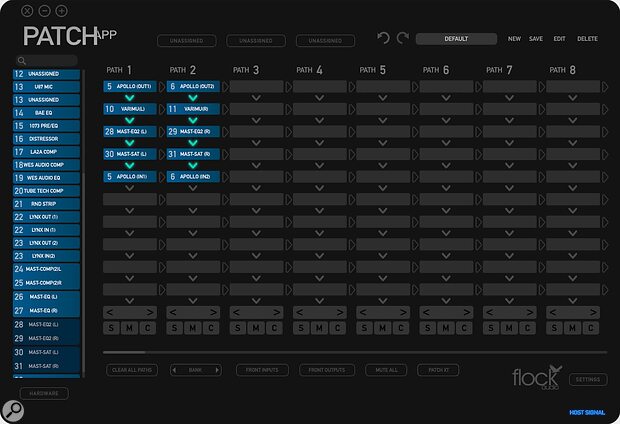
Task: Shift Path 4 left with the < arrow
Action: tap(300, 312)
